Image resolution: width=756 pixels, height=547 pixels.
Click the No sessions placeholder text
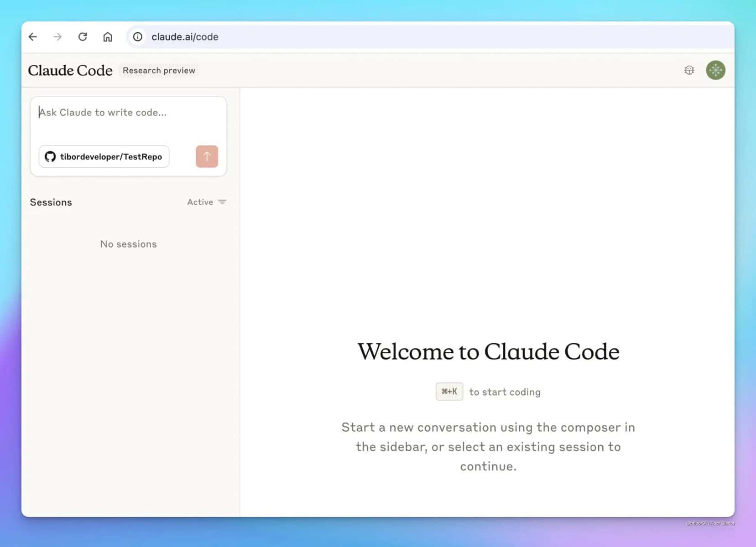(x=128, y=244)
